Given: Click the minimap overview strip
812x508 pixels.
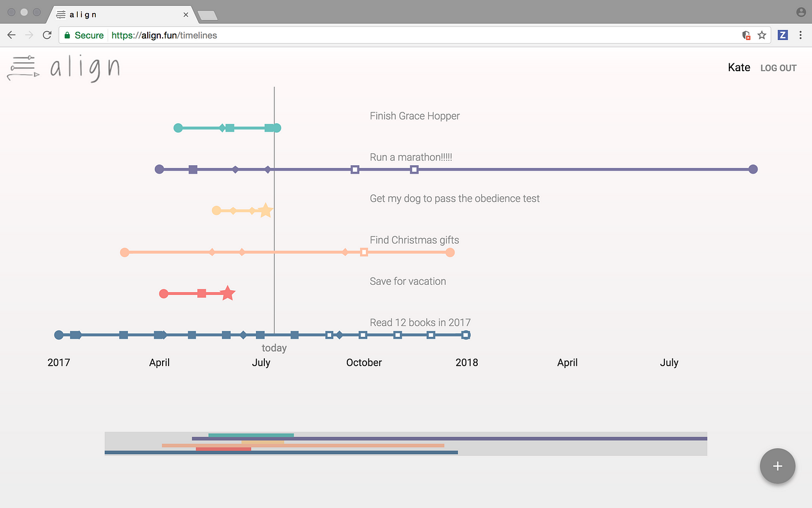Looking at the screenshot, I should click(406, 443).
